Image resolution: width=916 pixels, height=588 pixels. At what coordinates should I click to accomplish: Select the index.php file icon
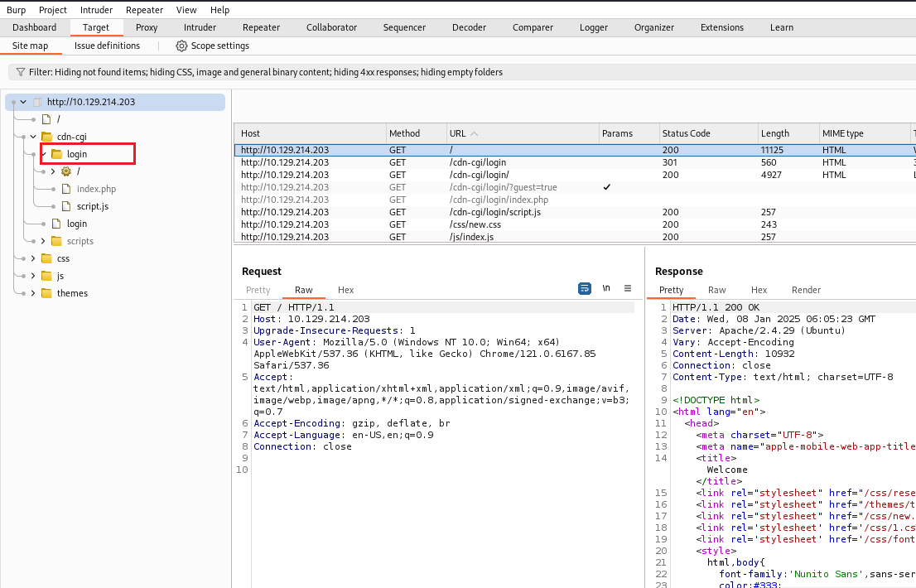(66, 189)
